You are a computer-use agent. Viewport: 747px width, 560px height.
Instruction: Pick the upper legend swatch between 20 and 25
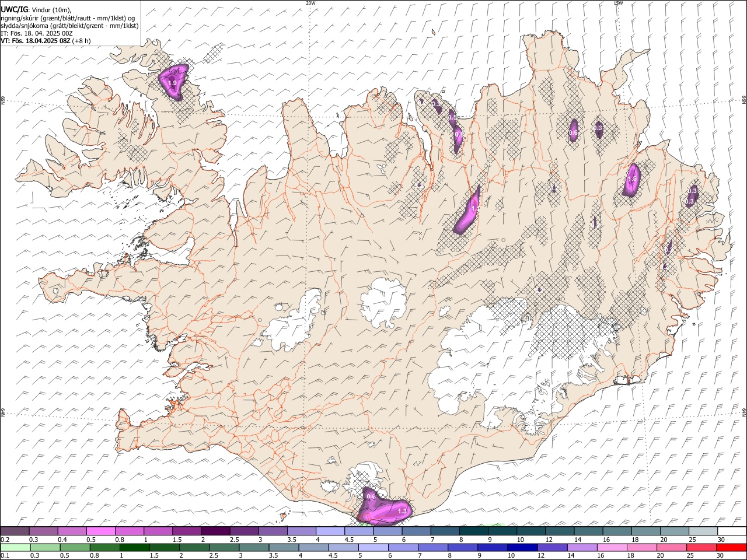(675, 531)
